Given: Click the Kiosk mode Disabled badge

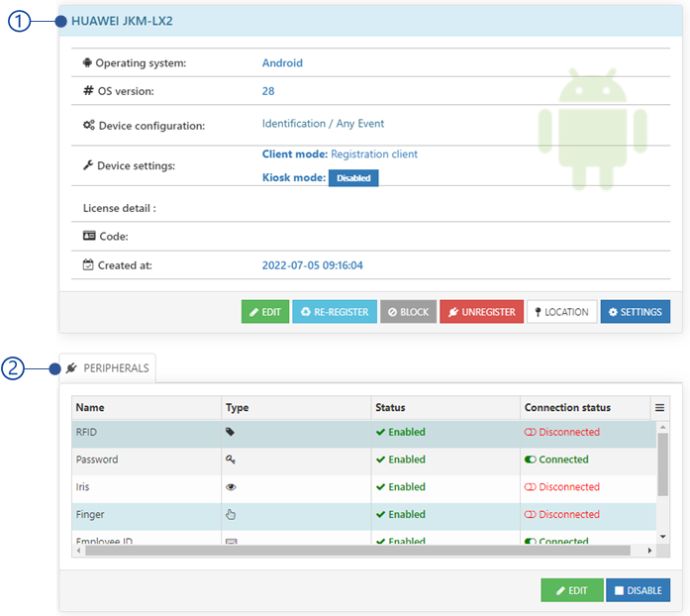Looking at the screenshot, I should 353,178.
